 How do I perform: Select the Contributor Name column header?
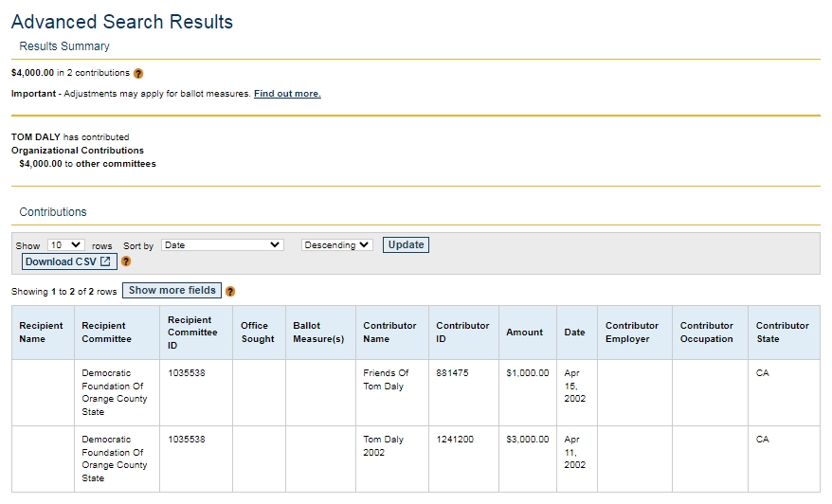(389, 333)
